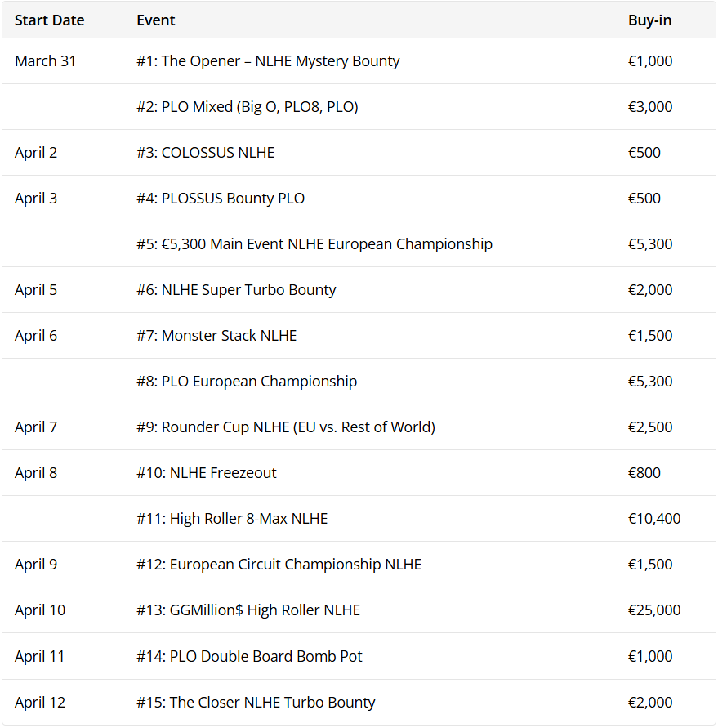Select #11 High Roller 8-Max NLHE
The width and height of the screenshot is (718, 728).
click(232, 519)
